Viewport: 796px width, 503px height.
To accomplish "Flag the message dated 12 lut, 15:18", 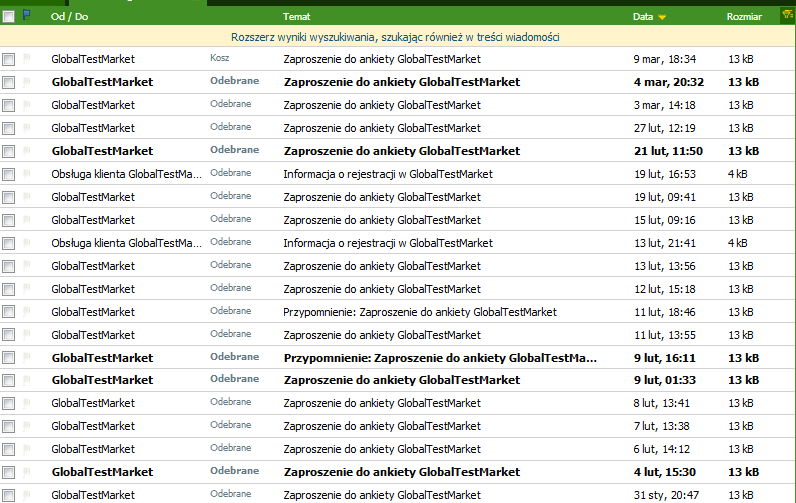I will click(27, 288).
